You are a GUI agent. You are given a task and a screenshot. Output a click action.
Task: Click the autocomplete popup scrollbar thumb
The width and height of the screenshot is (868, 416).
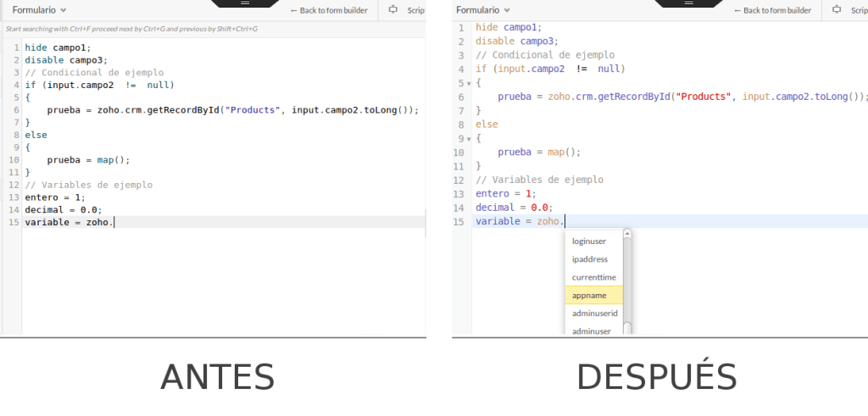(x=627, y=280)
